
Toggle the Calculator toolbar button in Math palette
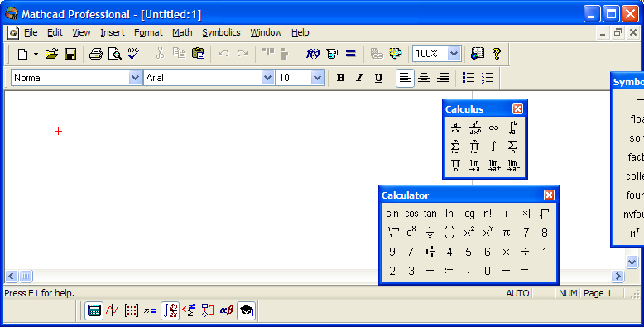coord(94,310)
